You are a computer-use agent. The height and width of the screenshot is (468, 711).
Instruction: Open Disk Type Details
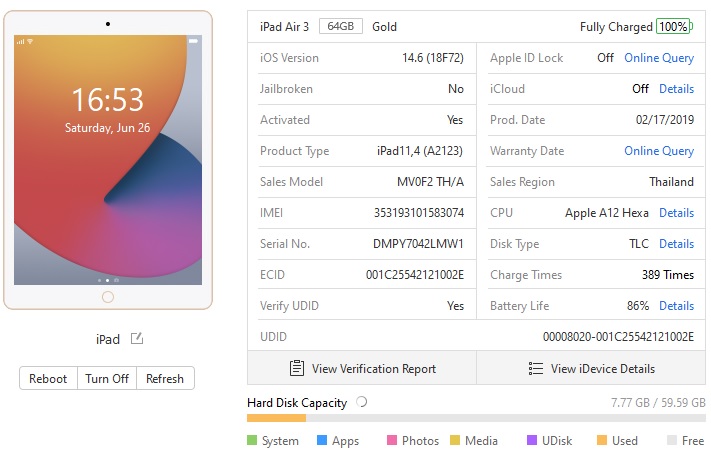coord(676,244)
